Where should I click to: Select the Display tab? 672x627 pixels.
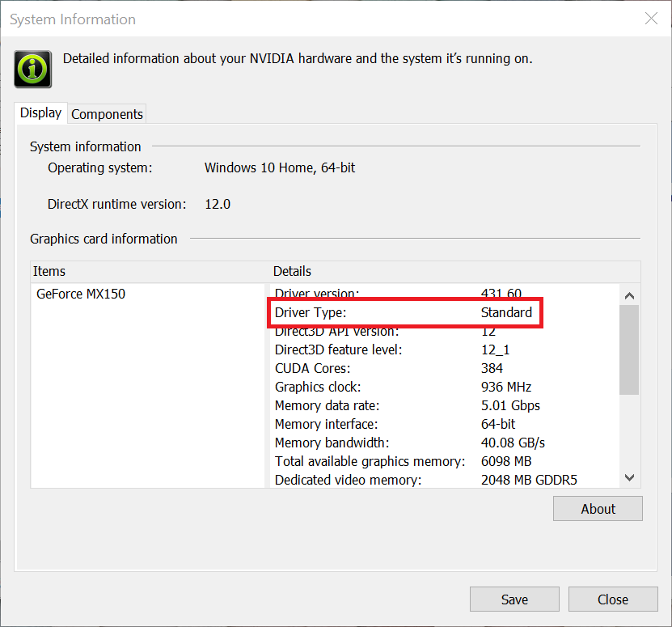click(40, 112)
